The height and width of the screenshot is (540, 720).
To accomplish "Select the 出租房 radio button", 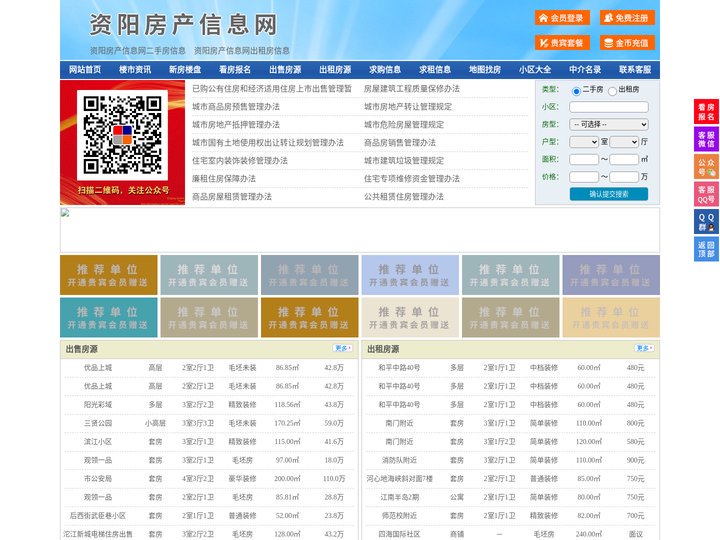I will tap(612, 91).
